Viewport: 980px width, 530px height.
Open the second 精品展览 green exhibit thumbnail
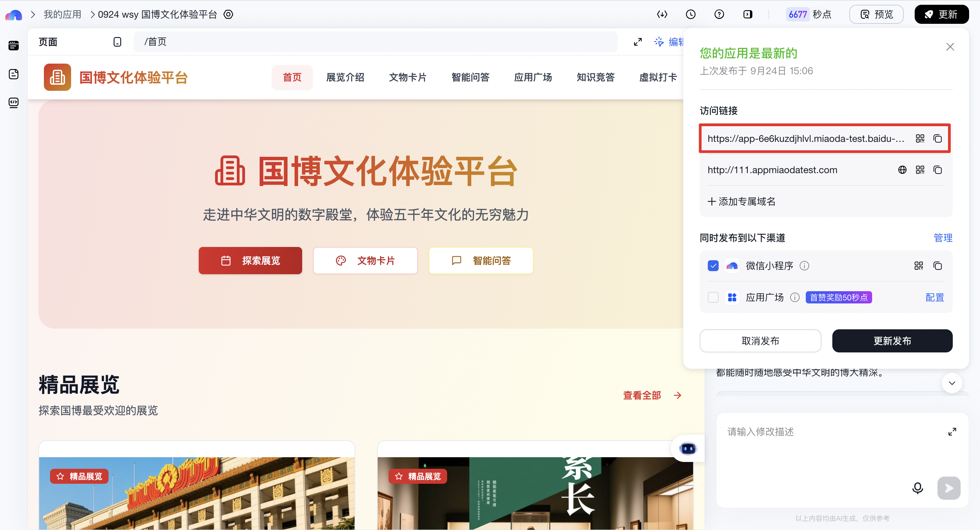point(535,493)
